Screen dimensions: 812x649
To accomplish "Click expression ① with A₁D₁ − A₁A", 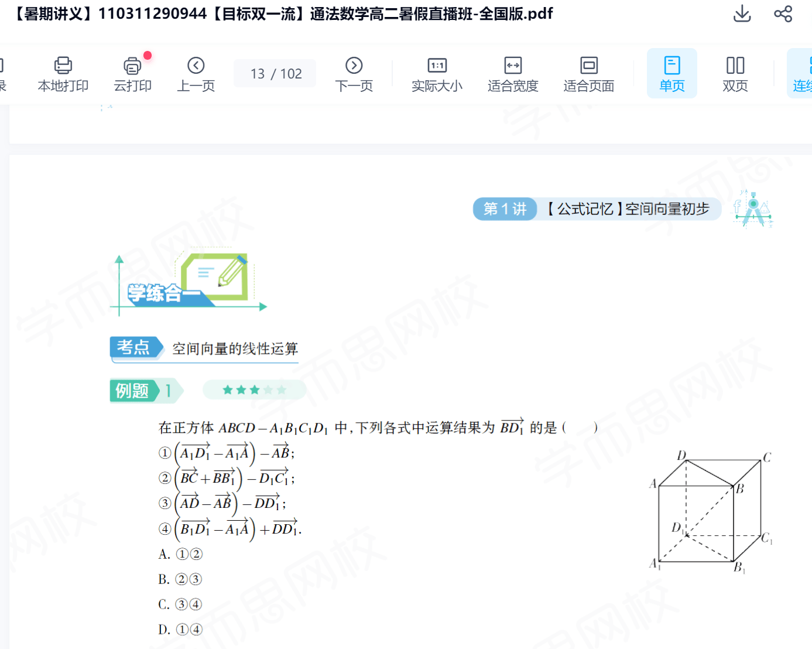I will [227, 453].
